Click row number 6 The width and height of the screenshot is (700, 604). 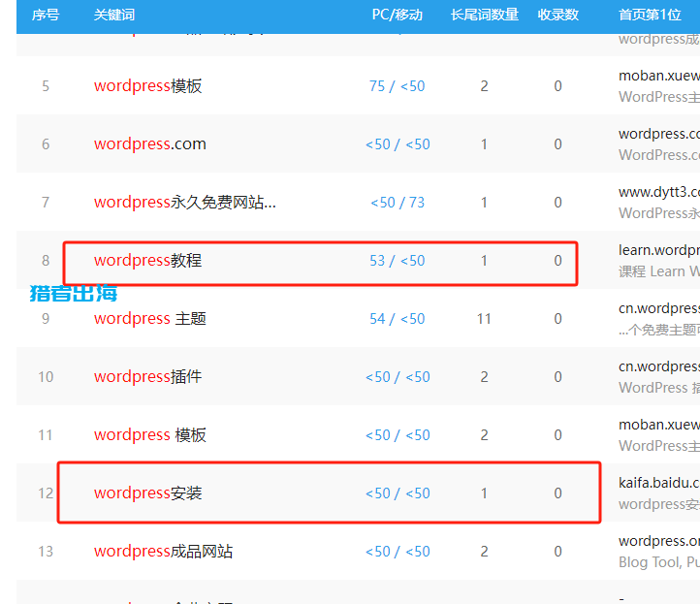(46, 144)
